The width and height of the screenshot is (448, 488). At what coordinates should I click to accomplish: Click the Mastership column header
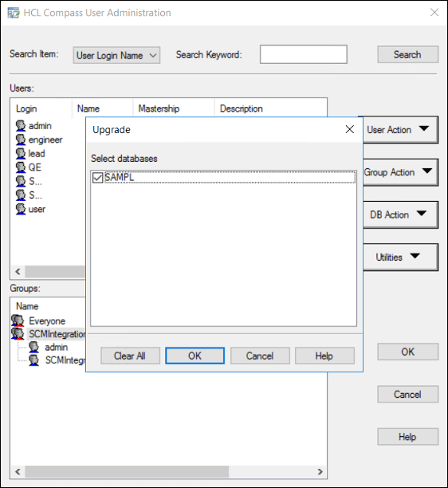174,108
